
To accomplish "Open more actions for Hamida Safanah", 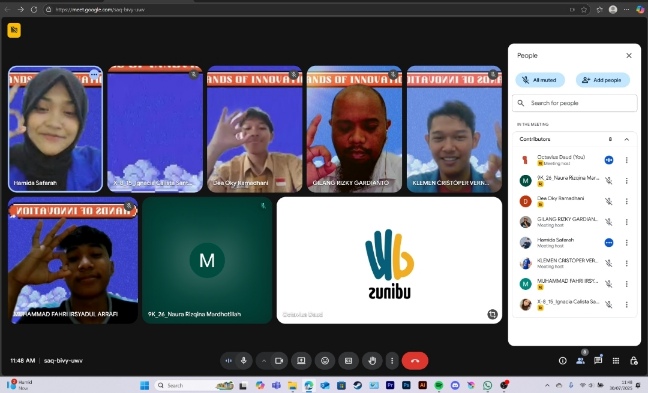I will (627, 243).
